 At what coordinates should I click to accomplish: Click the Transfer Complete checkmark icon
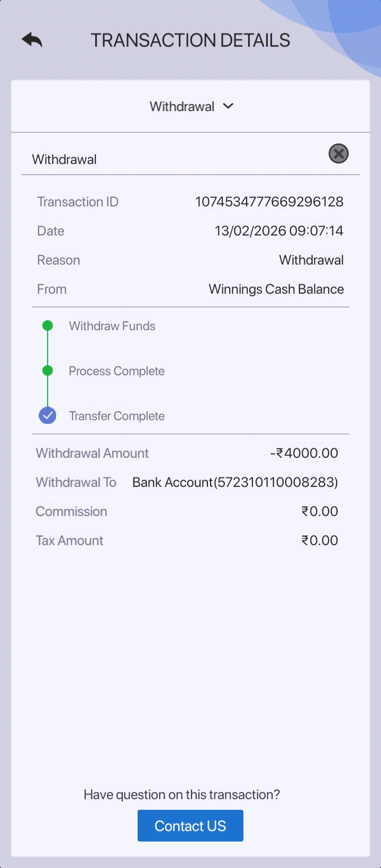48,415
